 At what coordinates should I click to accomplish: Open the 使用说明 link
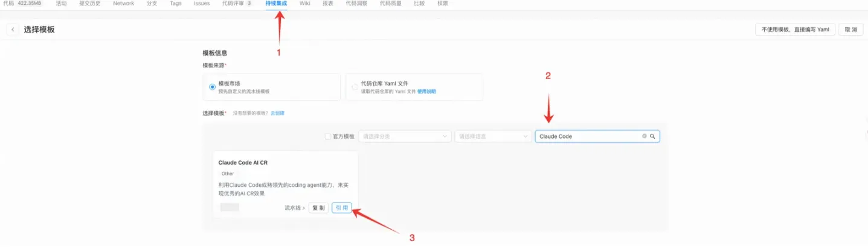coord(426,92)
